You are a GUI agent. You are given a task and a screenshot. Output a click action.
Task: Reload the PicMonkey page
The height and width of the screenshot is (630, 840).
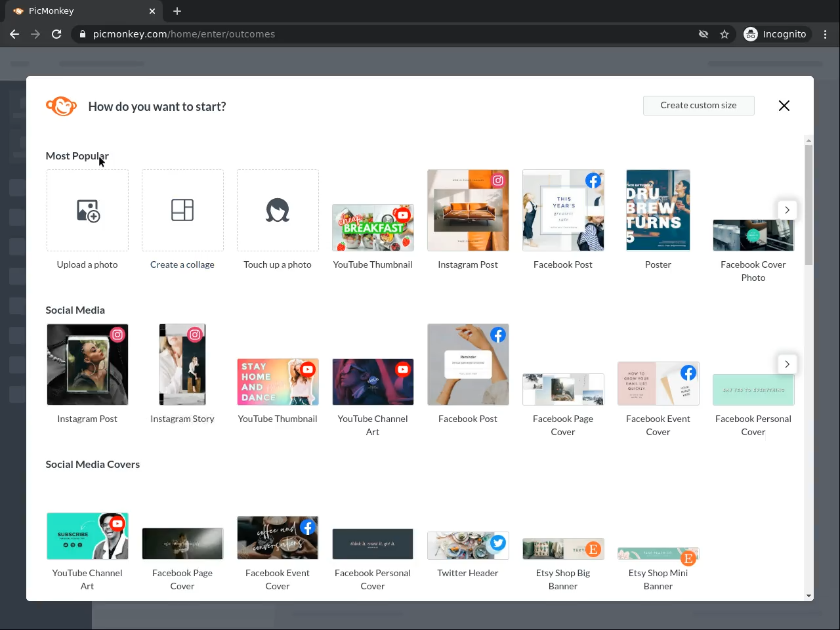[56, 34]
